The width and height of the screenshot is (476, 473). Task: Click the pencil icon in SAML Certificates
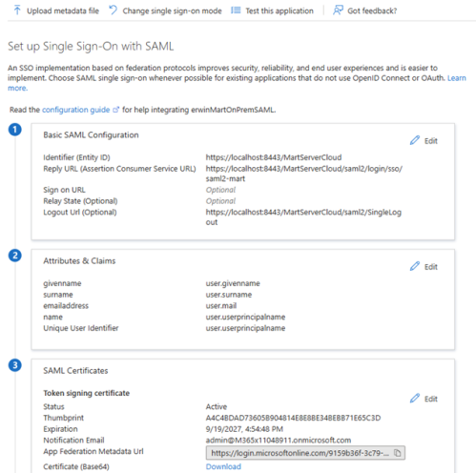click(415, 399)
